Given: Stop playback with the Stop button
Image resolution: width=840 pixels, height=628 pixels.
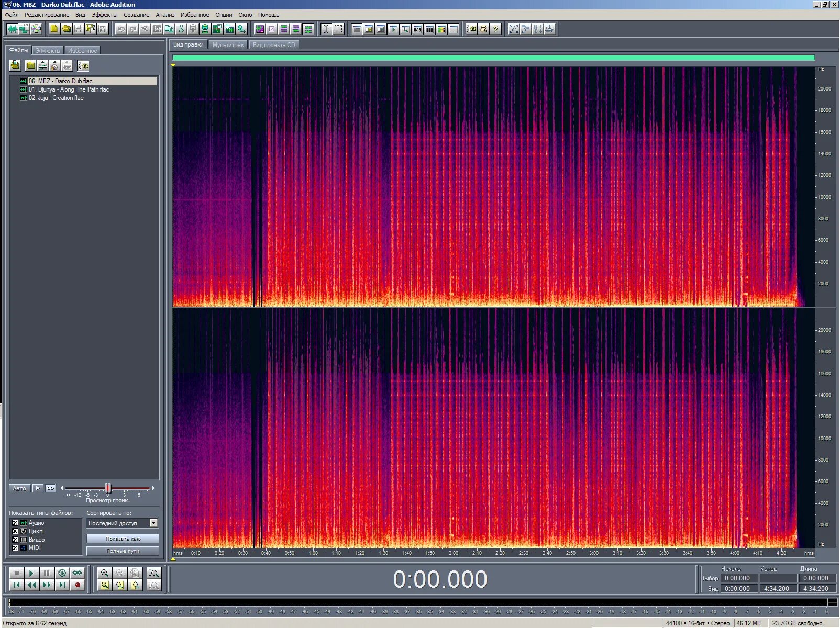Looking at the screenshot, I should point(16,573).
